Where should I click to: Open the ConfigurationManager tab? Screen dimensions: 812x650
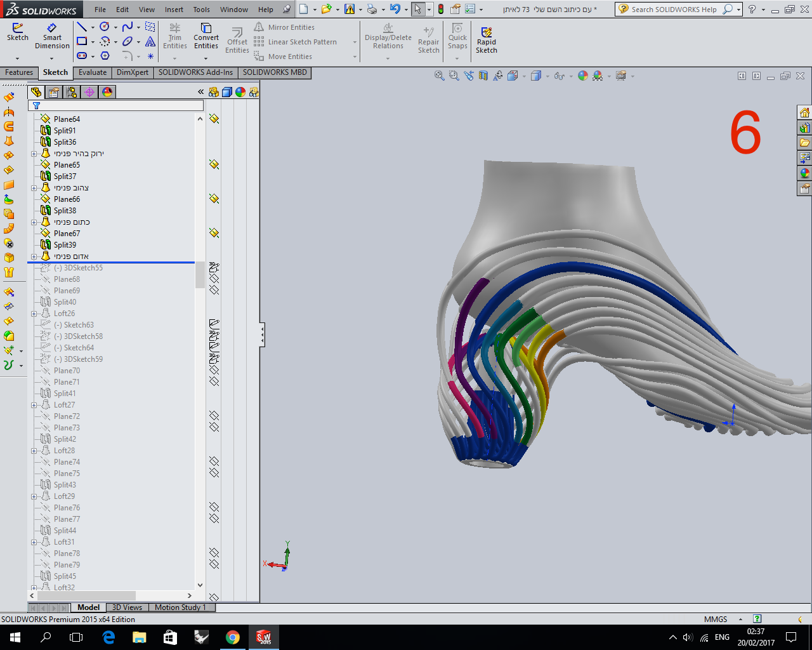[72, 92]
